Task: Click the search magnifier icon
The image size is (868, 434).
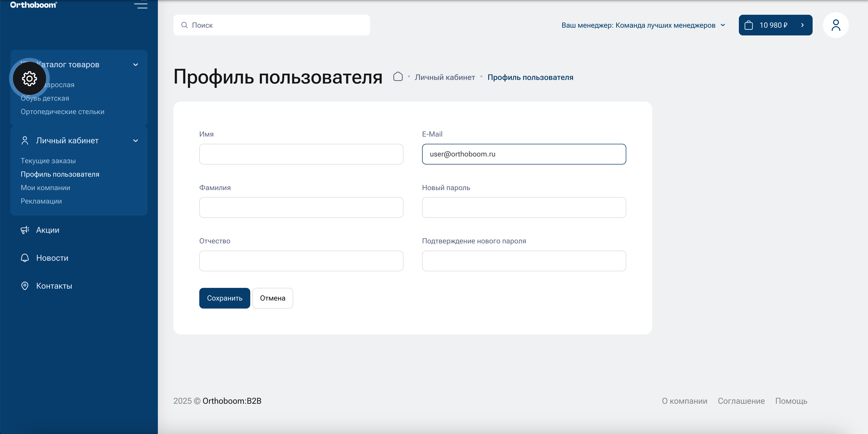Action: 185,25
